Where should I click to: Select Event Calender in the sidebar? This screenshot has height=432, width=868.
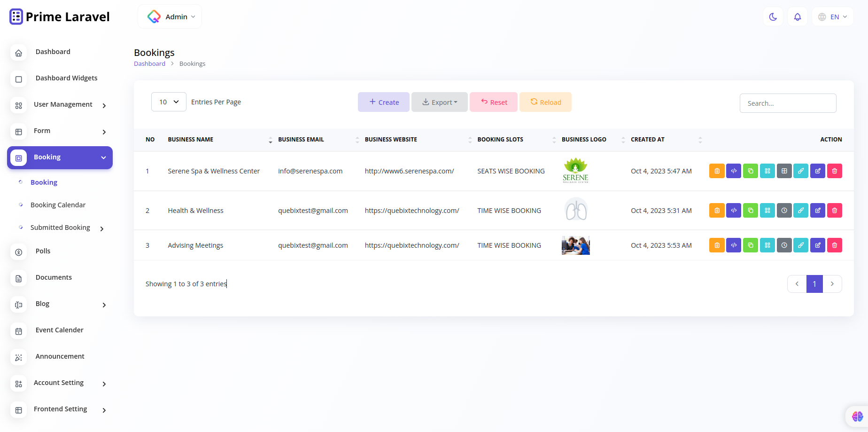pos(59,330)
